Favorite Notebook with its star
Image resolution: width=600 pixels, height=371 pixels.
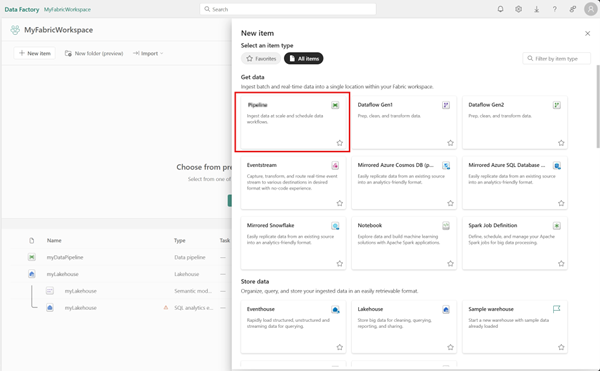(450, 264)
